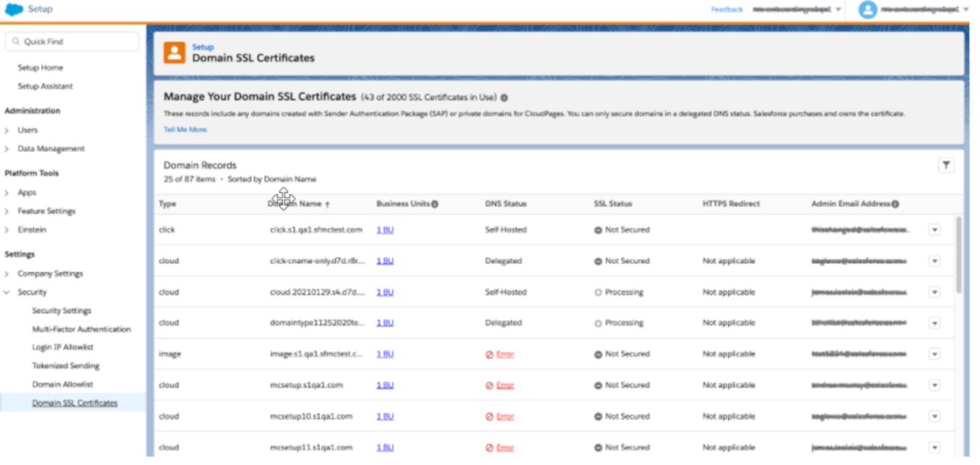Open row actions dropdown for mcsetup10.s1qa1.com row
This screenshot has height=465, width=980.
click(934, 417)
